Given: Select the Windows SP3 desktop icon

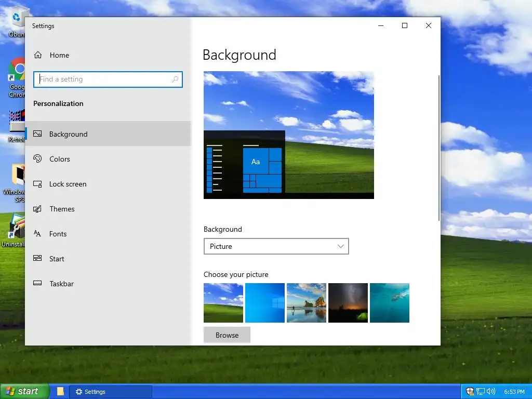Looking at the screenshot, I should pyautogui.click(x=14, y=183).
